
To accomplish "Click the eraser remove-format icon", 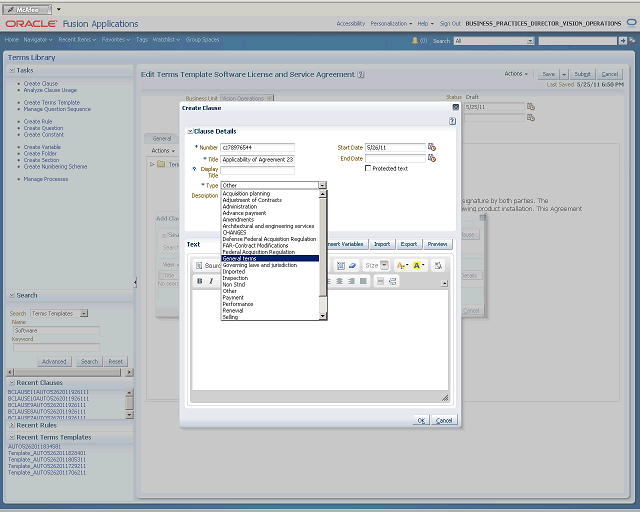I will 352,265.
